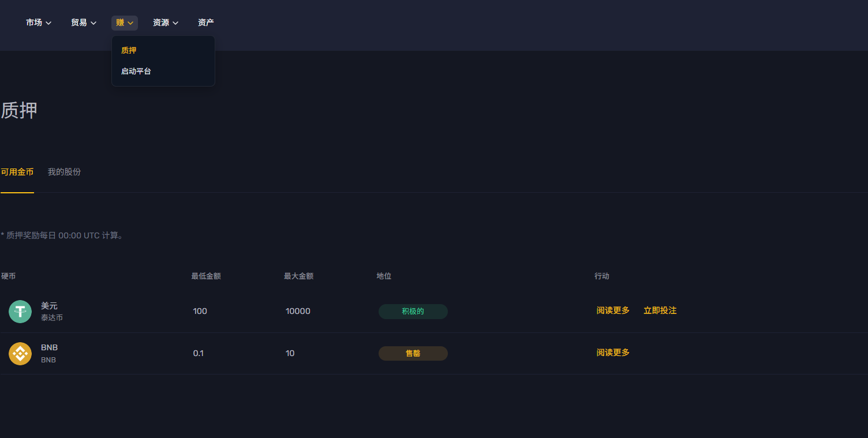Click the 质押 page heading
The width and height of the screenshot is (868, 438).
click(x=18, y=110)
